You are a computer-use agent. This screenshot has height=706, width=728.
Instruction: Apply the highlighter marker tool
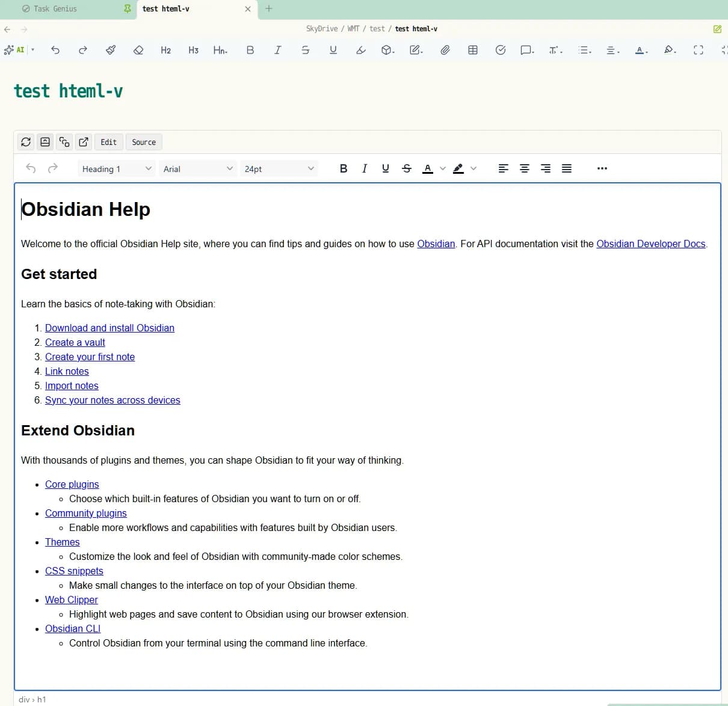pyautogui.click(x=361, y=50)
